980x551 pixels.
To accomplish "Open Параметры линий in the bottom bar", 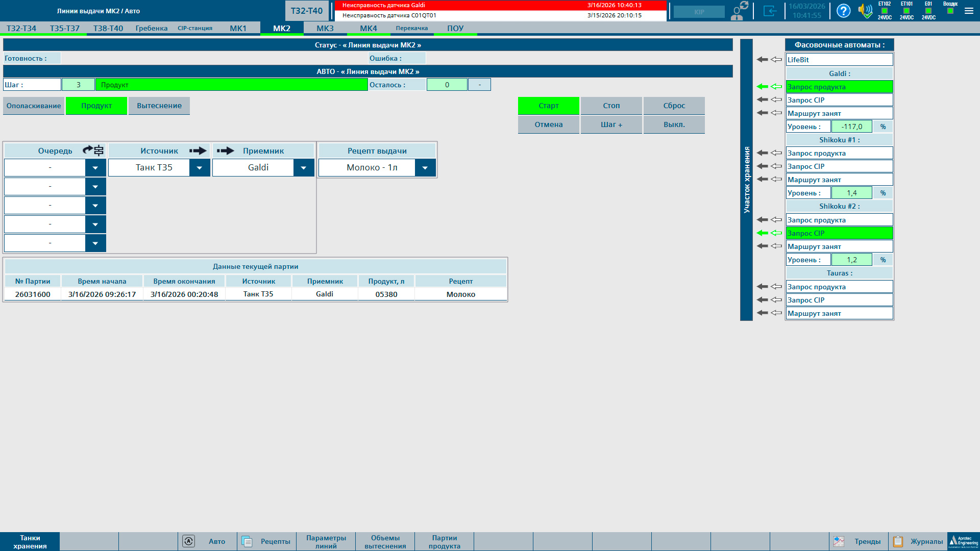I will click(326, 541).
